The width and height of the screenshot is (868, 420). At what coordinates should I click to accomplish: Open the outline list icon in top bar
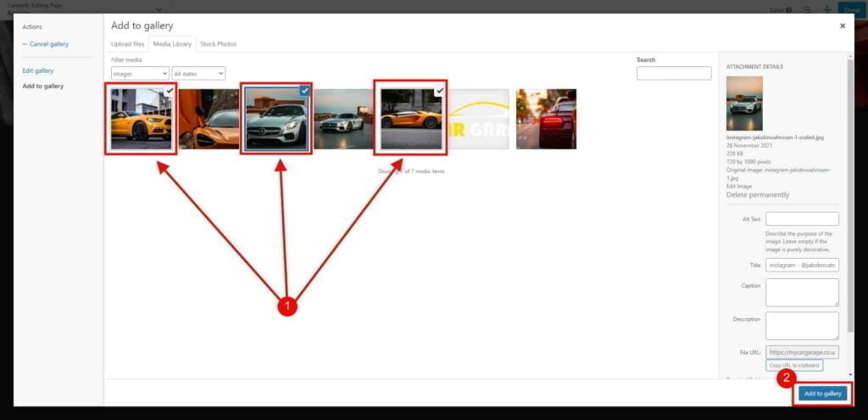(807, 9)
